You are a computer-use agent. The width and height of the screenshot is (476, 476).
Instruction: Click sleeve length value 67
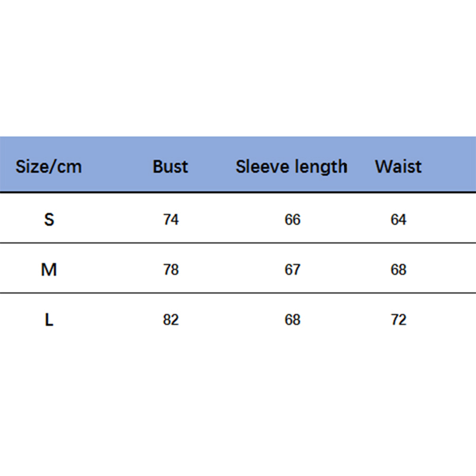point(292,270)
